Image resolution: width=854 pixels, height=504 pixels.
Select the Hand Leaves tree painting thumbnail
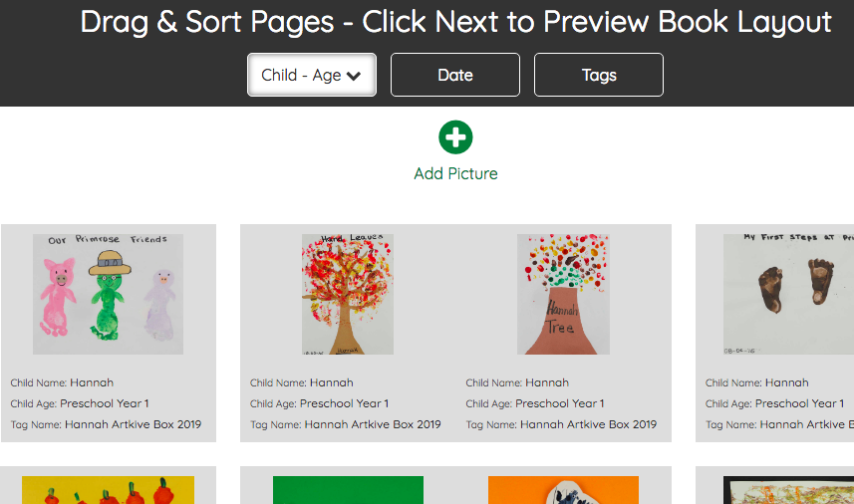click(347, 294)
